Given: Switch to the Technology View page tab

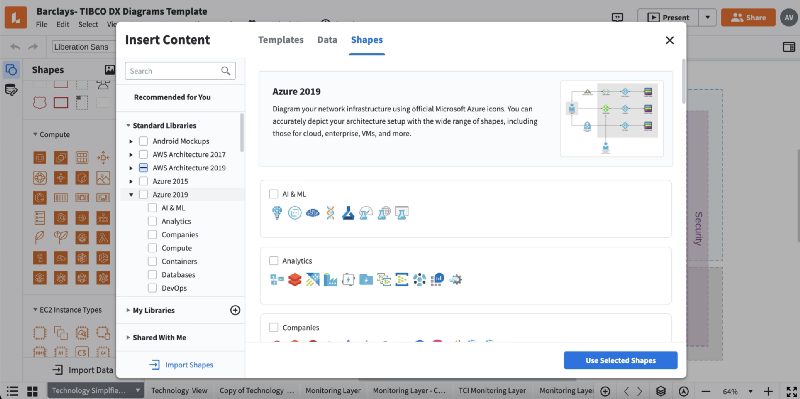Looking at the screenshot, I should pyautogui.click(x=179, y=391).
